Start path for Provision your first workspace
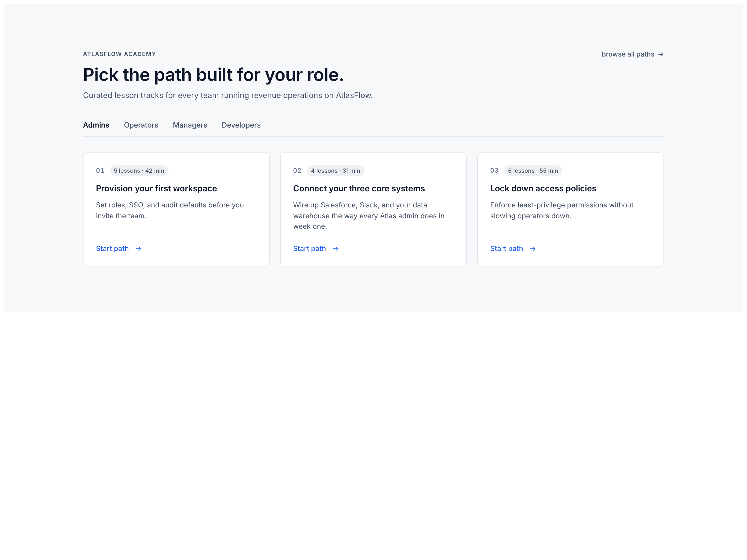This screenshot has width=747, height=560. [x=119, y=249]
